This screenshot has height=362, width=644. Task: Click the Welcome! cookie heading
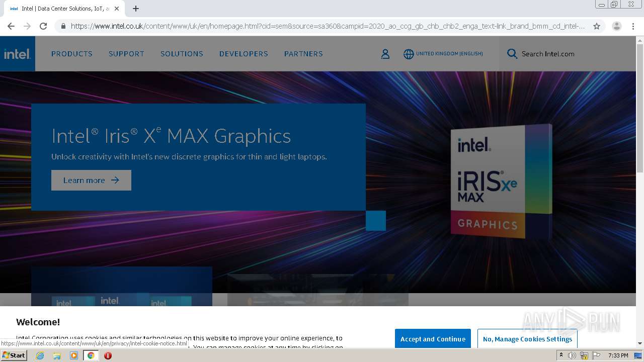38,322
